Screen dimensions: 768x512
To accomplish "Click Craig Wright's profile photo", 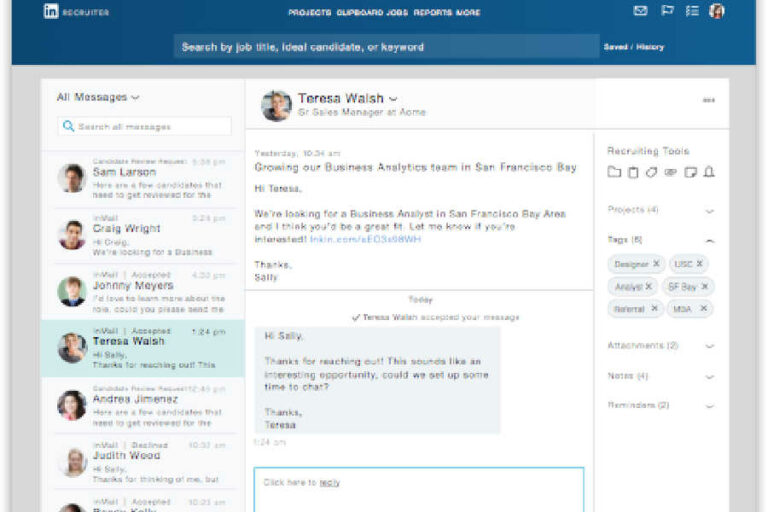I will click(x=72, y=235).
